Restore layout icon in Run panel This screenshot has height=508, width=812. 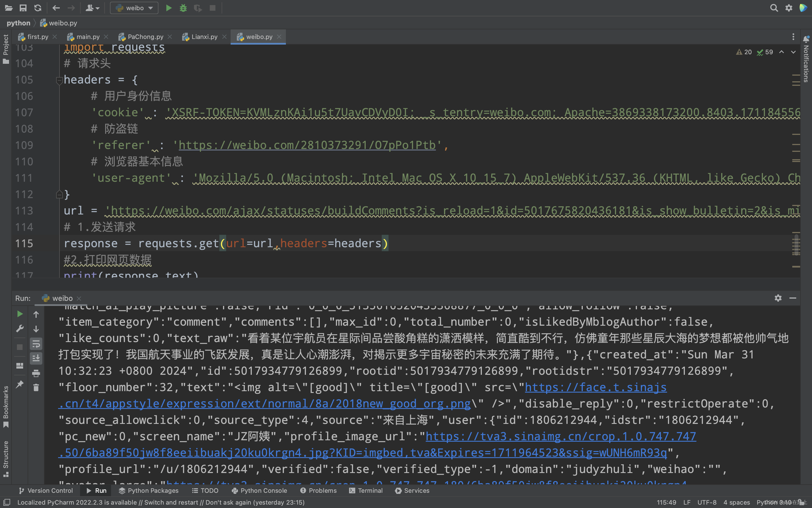pos(20,365)
